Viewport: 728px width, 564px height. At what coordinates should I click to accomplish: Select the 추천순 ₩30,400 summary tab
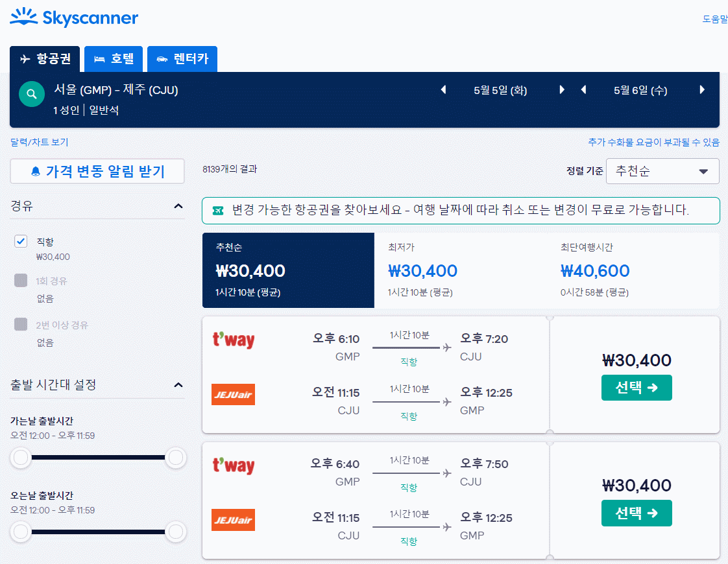point(288,270)
